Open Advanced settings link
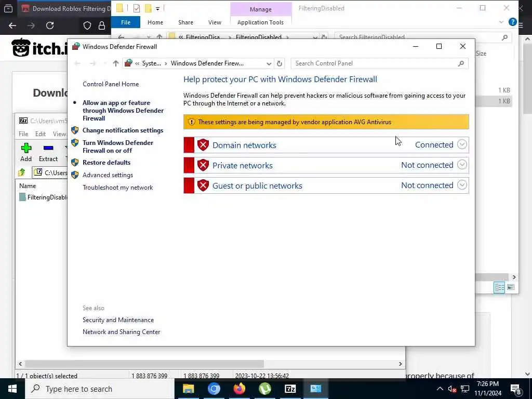 [x=108, y=175]
